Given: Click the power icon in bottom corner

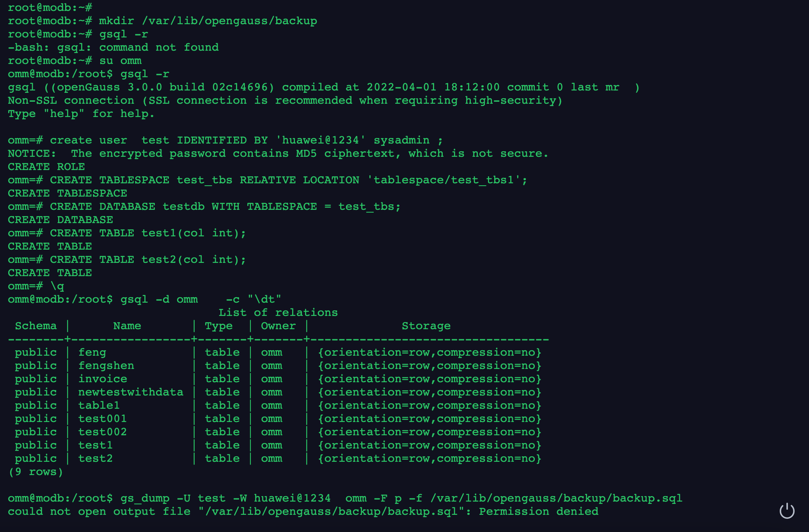Looking at the screenshot, I should tap(787, 511).
